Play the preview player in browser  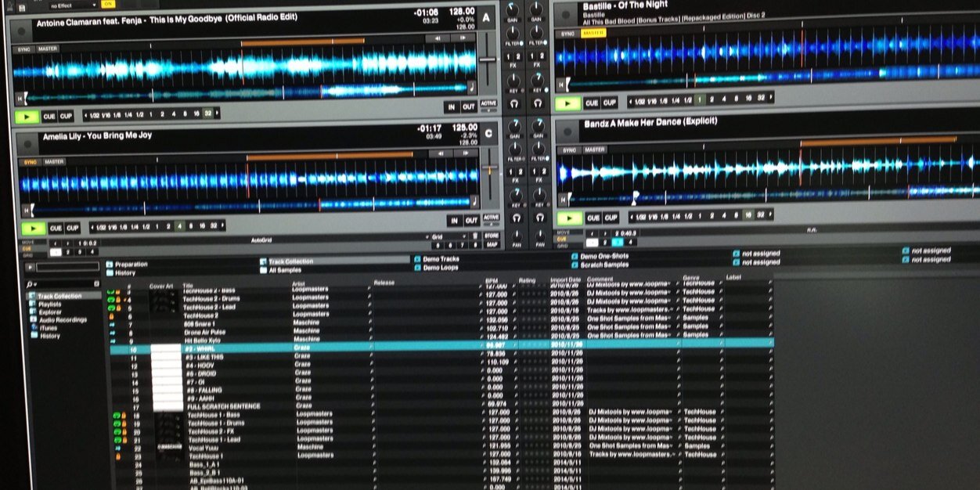click(x=31, y=267)
